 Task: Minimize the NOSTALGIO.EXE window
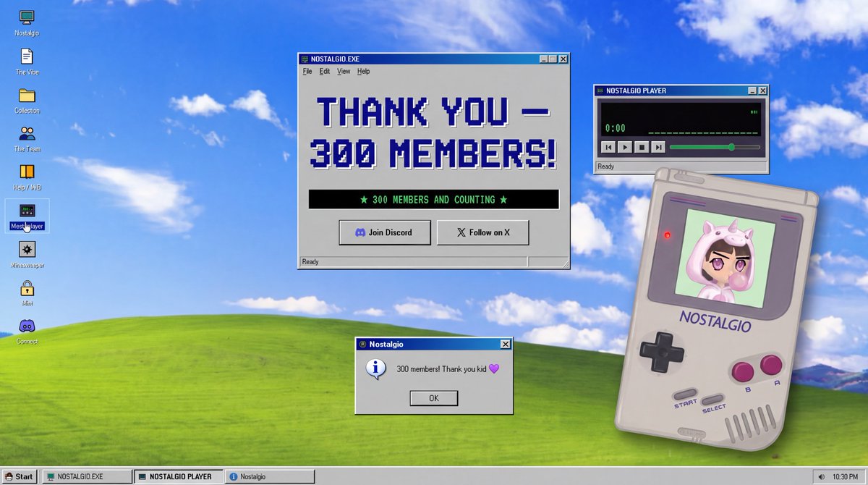click(x=543, y=59)
